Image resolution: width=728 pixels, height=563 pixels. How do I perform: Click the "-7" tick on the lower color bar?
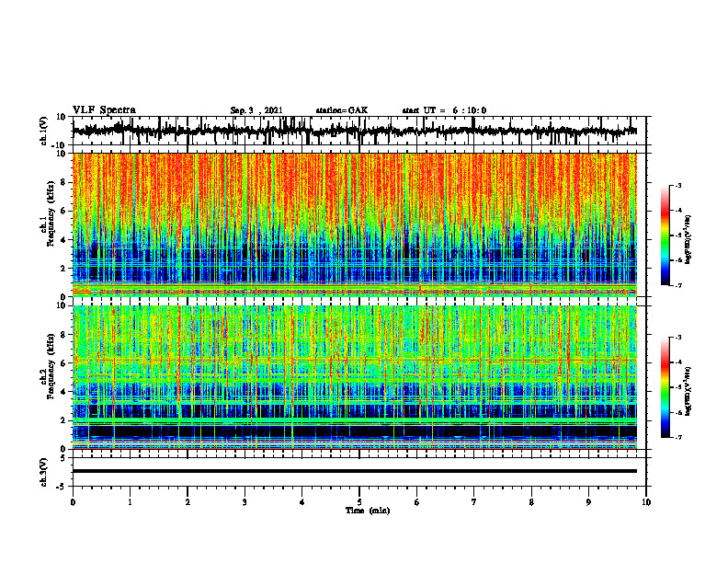[677, 437]
